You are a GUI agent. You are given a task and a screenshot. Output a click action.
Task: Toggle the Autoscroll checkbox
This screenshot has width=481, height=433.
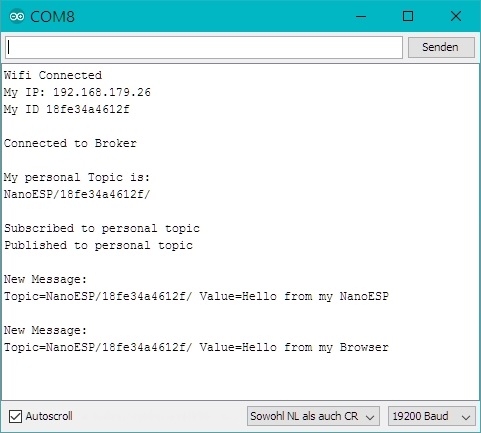point(15,416)
